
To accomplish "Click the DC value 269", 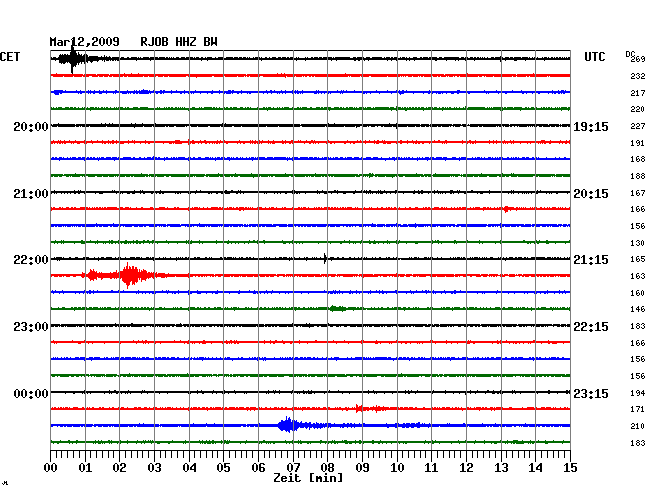I will [x=638, y=59].
